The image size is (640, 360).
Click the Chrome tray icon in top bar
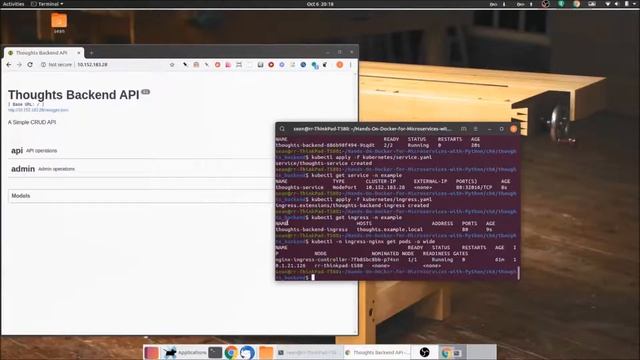click(x=576, y=4)
